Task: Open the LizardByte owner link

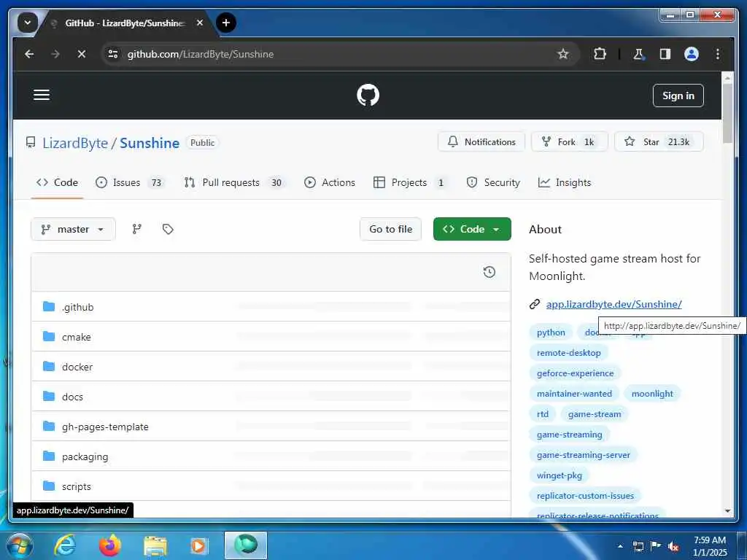Action: click(75, 143)
